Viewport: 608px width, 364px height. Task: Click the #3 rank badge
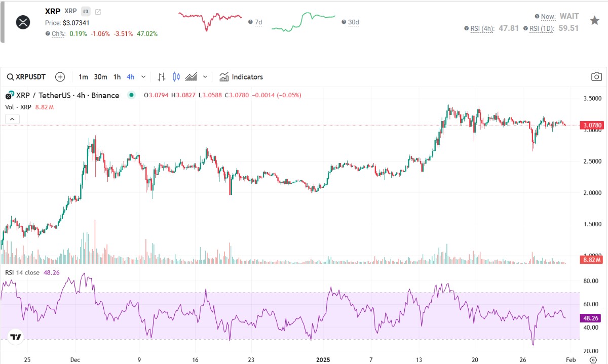pos(86,12)
